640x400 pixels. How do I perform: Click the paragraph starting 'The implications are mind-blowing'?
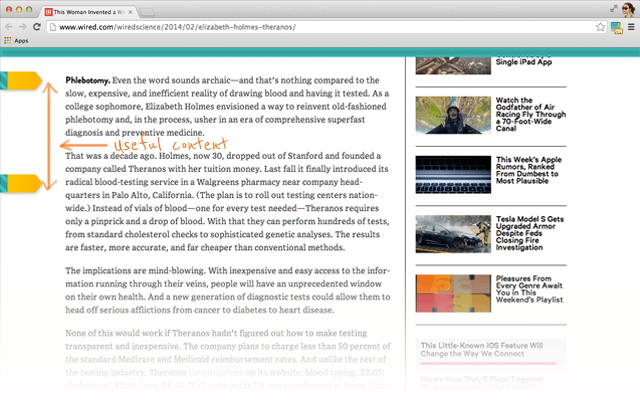228,290
